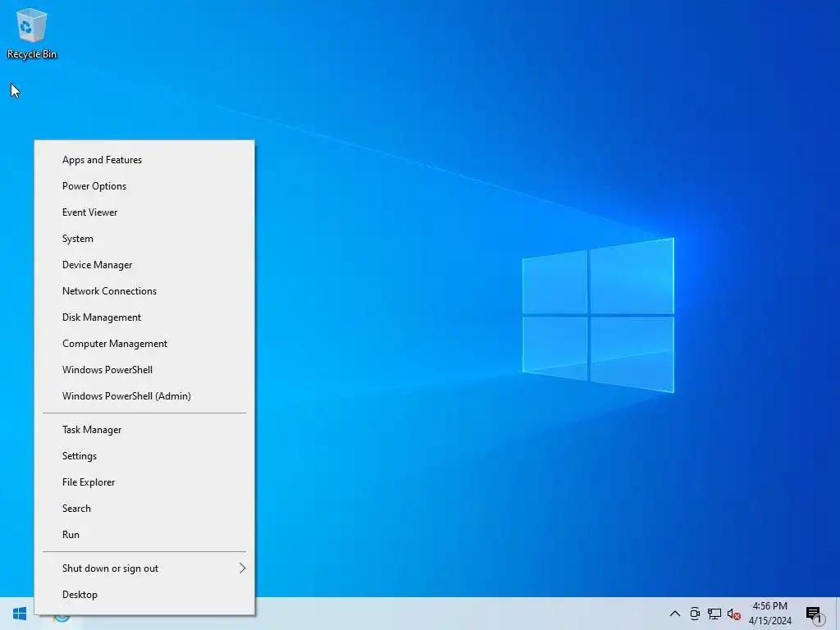This screenshot has width=840, height=630.
Task: Open Task Manager from the menu
Action: point(144,430)
